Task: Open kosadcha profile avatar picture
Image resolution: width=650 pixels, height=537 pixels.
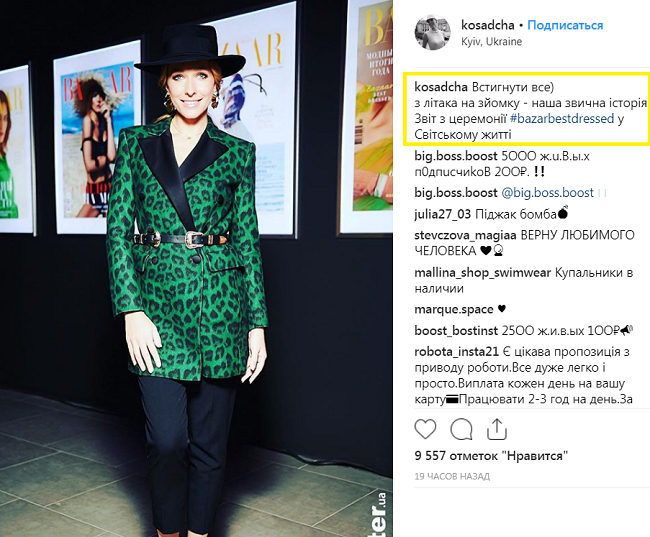Action: click(433, 32)
